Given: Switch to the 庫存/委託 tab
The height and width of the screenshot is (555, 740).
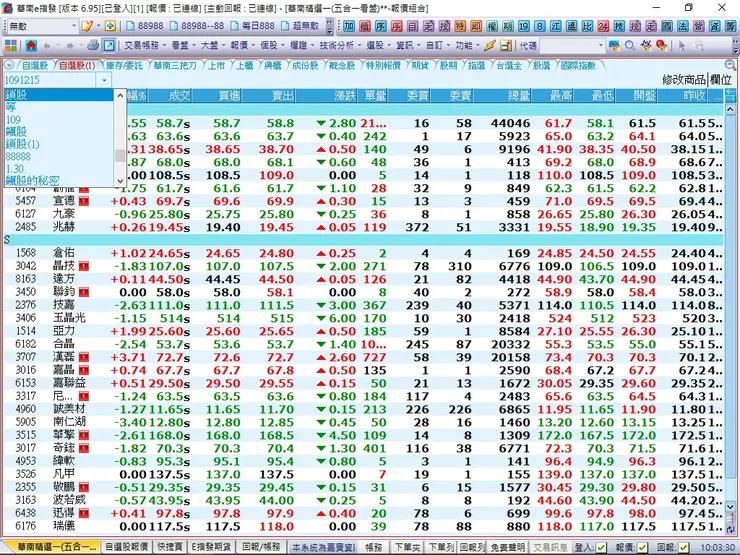Looking at the screenshot, I should coord(124,66).
